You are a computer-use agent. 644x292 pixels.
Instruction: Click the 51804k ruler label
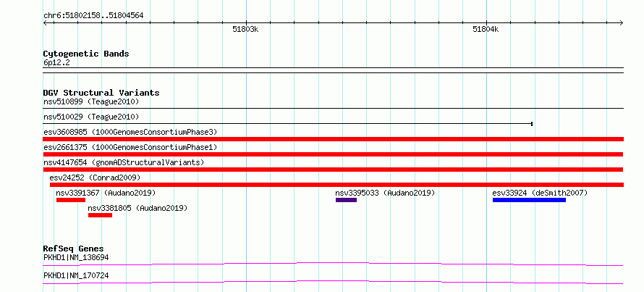486,29
